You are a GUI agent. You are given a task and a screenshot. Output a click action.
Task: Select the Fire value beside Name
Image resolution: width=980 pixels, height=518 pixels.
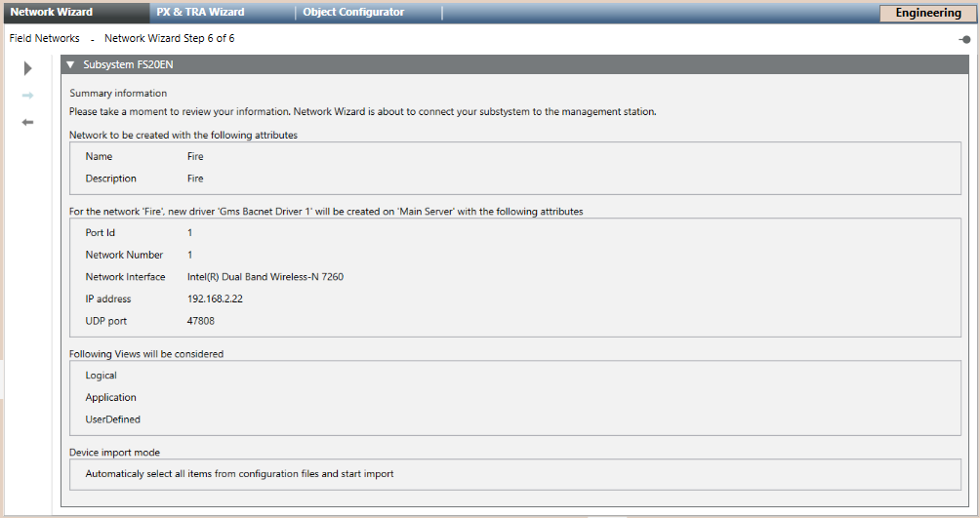pos(195,157)
